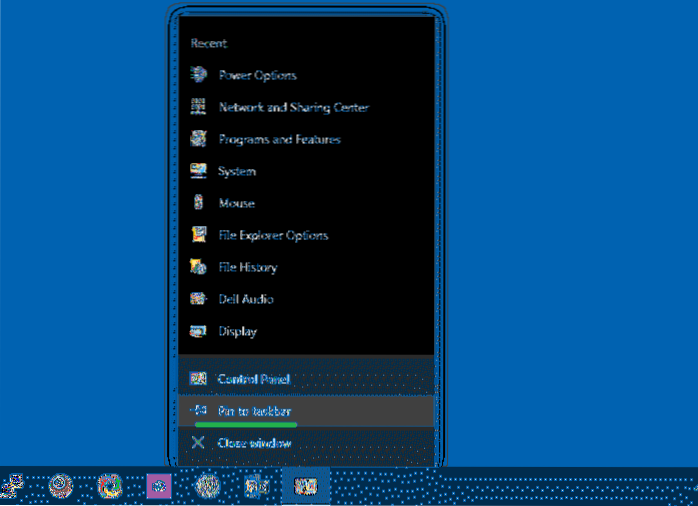Open File Explorer Options entry
This screenshot has width=698, height=506.
pos(272,235)
